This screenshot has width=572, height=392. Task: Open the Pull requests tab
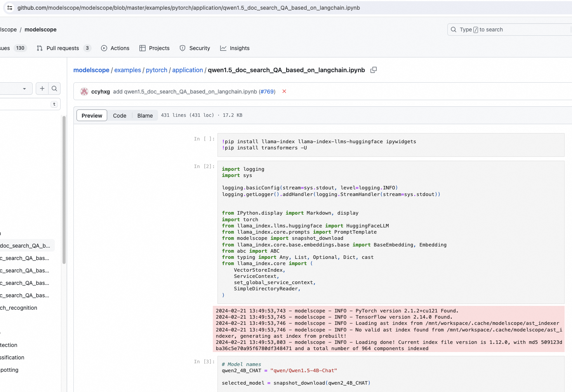tap(64, 48)
